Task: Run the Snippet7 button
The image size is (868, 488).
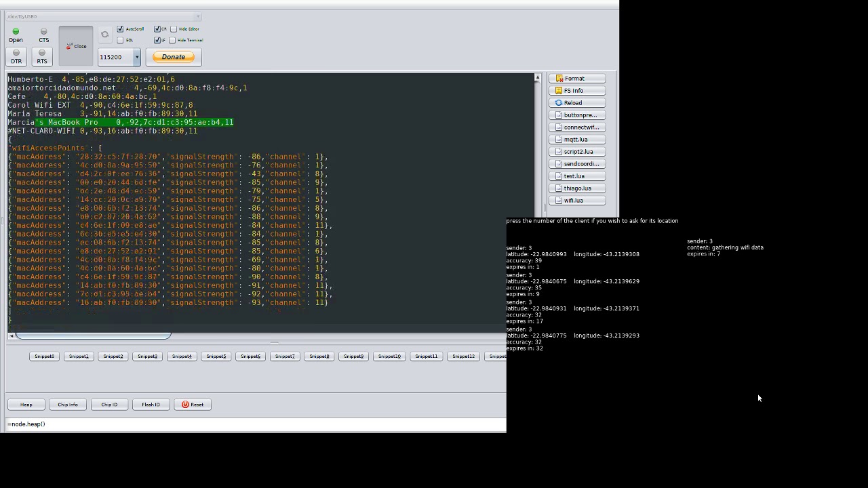Action: (x=285, y=357)
